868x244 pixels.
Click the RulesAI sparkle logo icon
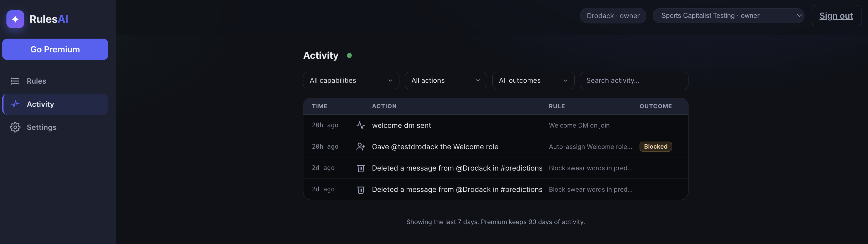click(15, 19)
